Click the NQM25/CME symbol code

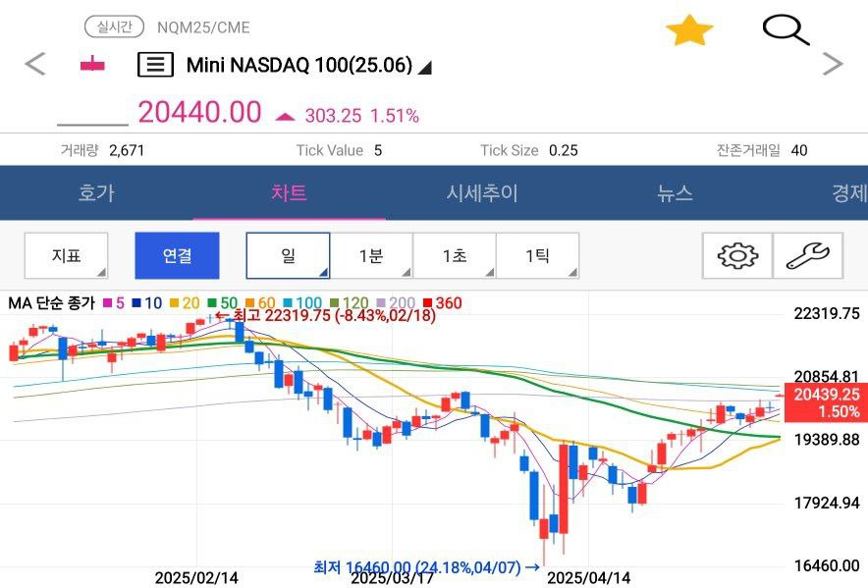tap(203, 27)
